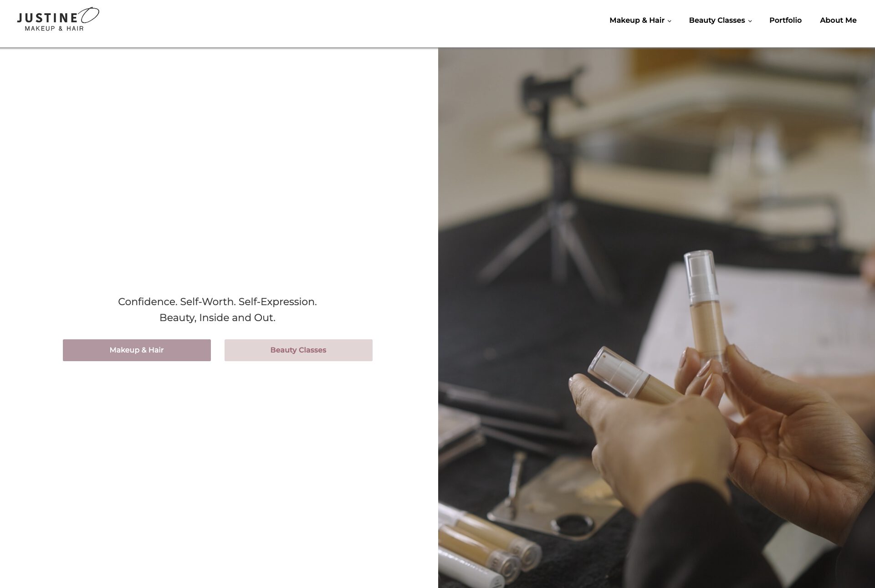
Task: Expand the chevron beside Makeup & Hair nav
Action: tap(669, 21)
